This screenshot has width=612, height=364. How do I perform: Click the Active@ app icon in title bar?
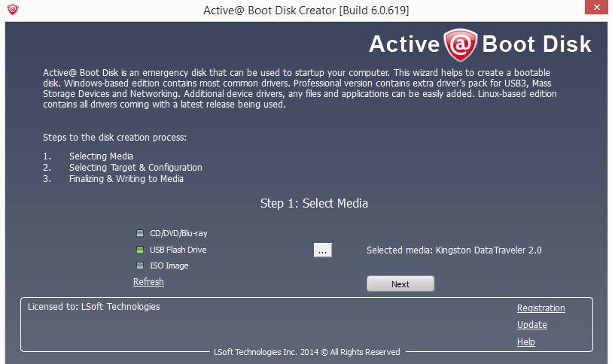pos(13,9)
